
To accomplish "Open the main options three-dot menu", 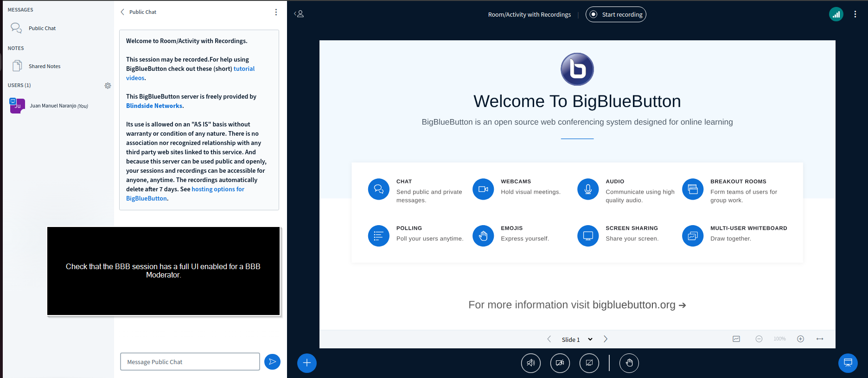I will point(855,14).
